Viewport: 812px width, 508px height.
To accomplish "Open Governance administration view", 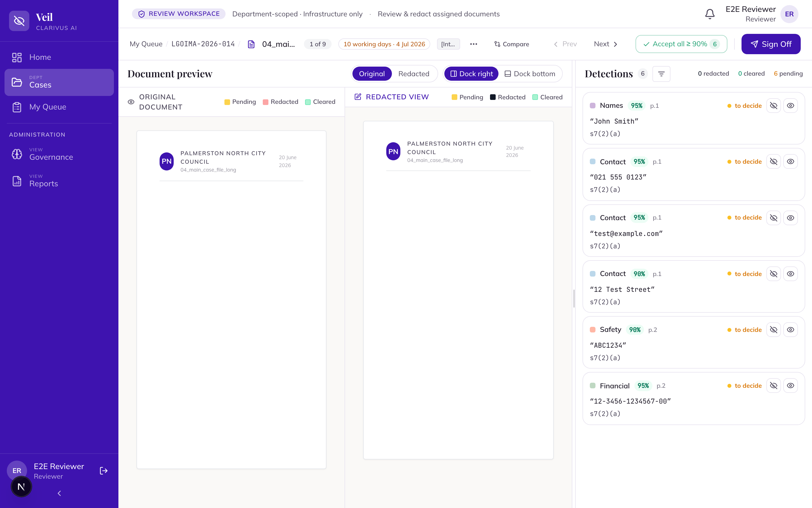I will 59,154.
